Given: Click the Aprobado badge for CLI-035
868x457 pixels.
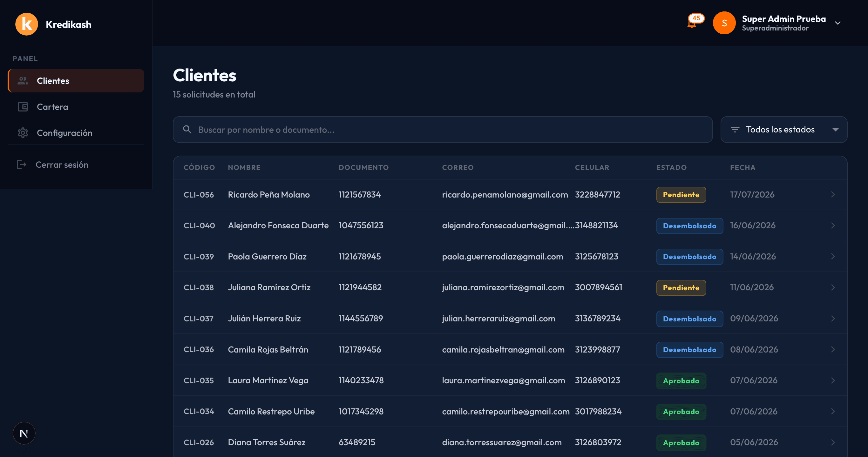Looking at the screenshot, I should tap(681, 380).
